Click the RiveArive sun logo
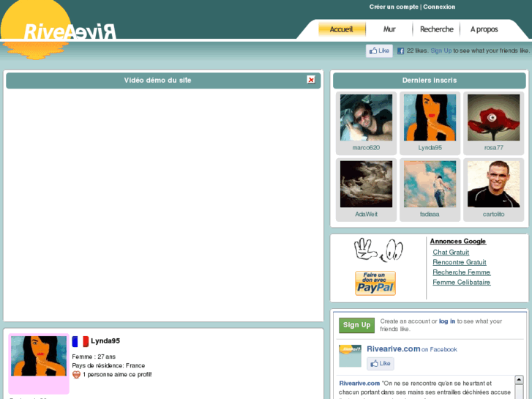Viewport: 532px width, 399px height. pos(58,30)
